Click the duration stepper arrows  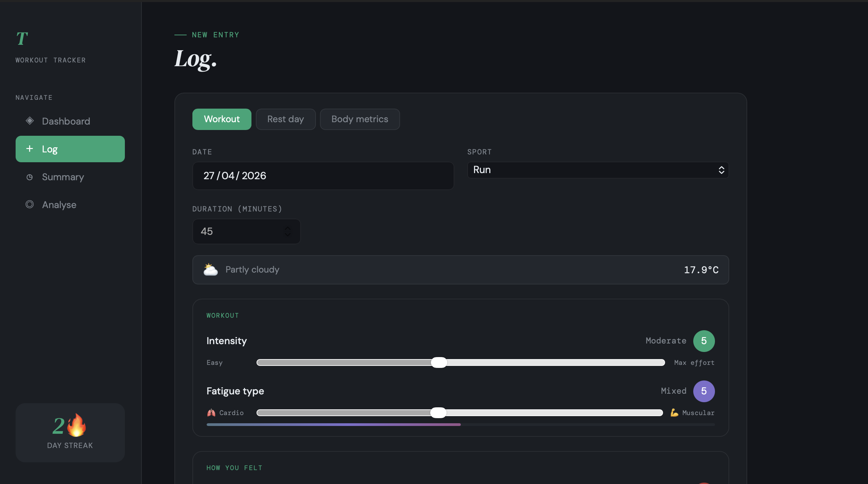coord(288,231)
